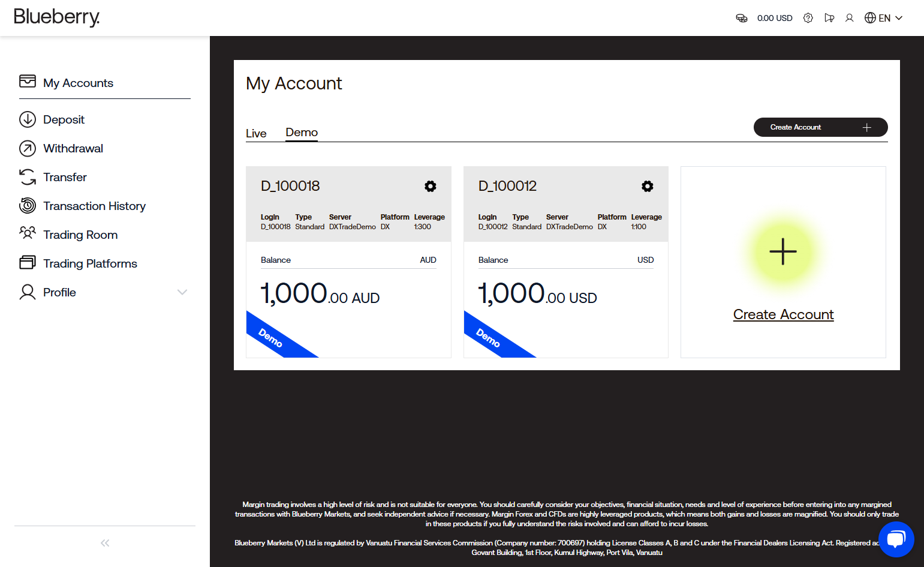Open the live chat bubble
This screenshot has height=567, width=924.
tap(896, 539)
